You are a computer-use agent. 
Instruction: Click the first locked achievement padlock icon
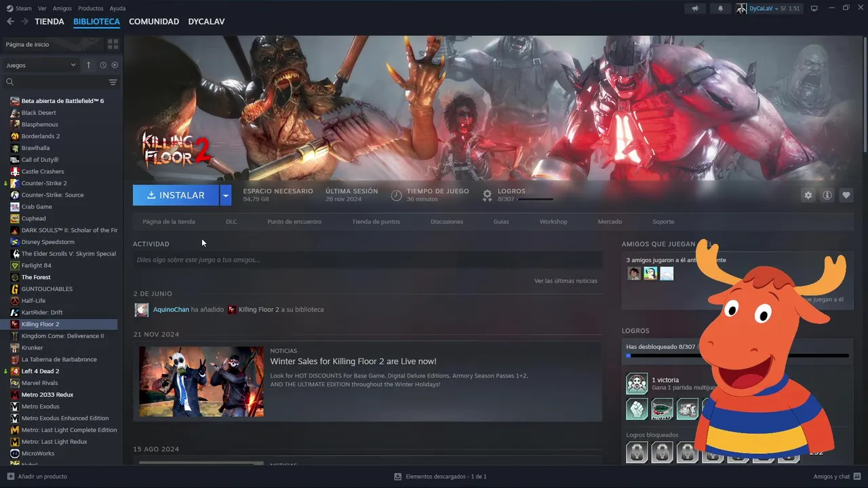(637, 452)
